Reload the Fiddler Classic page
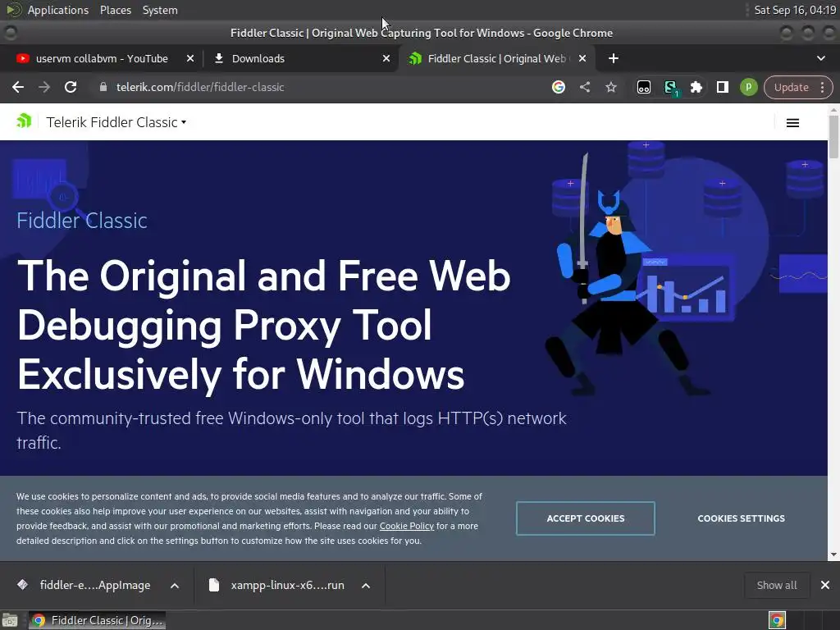 71,87
